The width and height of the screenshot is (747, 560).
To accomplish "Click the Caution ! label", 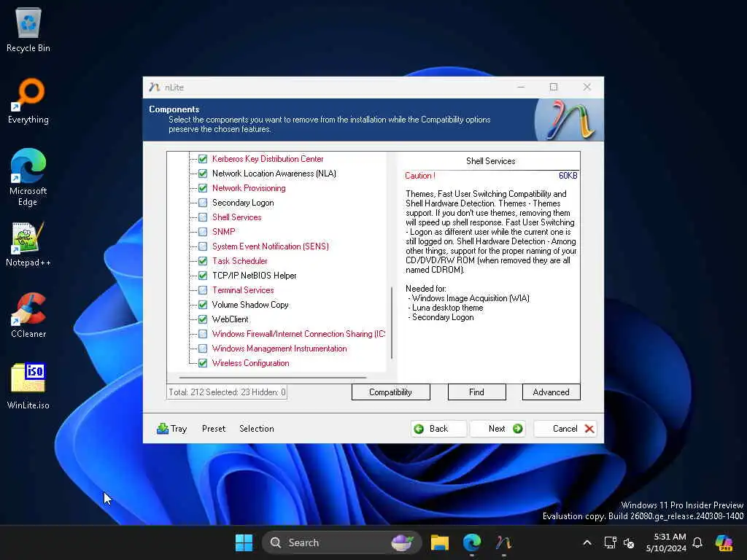I will [419, 176].
